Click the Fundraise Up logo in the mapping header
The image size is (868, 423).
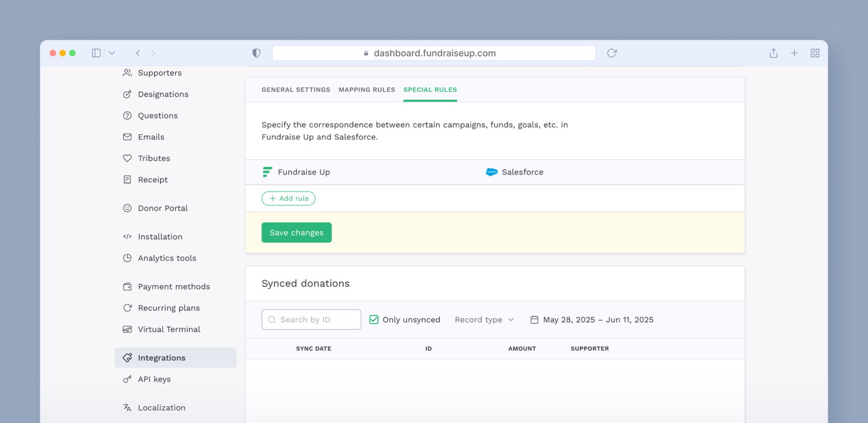pos(268,172)
